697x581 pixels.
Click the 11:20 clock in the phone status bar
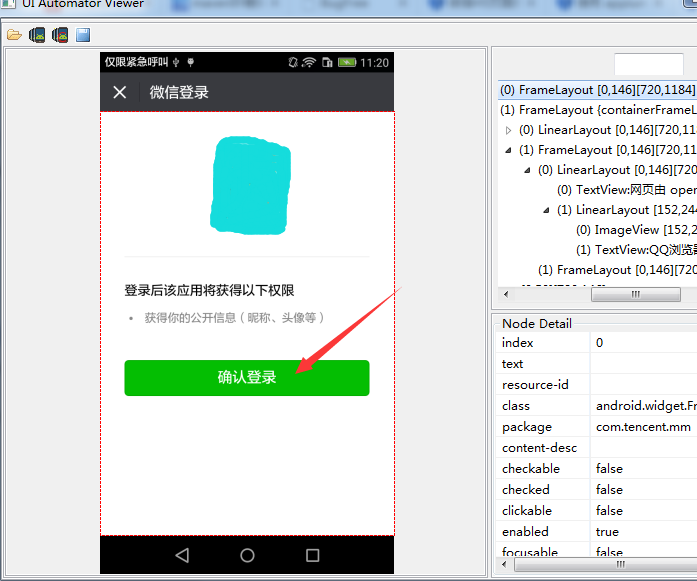pos(374,63)
